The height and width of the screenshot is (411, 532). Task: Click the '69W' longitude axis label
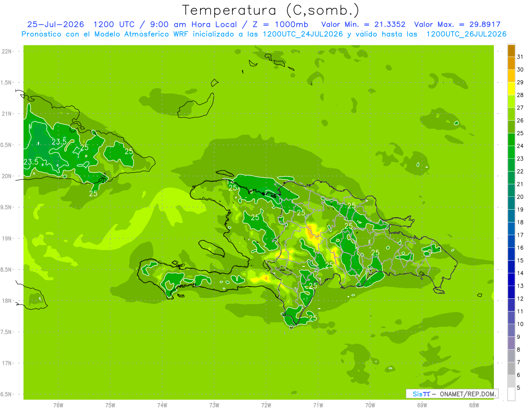coord(422,405)
